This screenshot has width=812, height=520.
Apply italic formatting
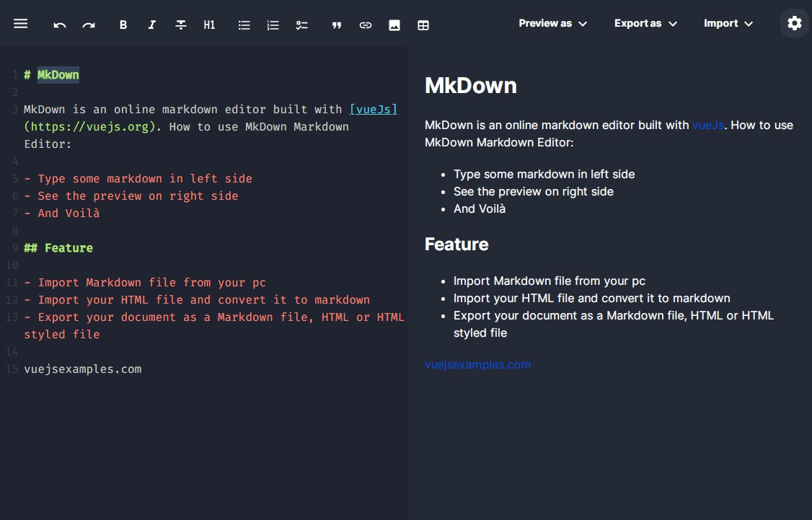tap(151, 25)
